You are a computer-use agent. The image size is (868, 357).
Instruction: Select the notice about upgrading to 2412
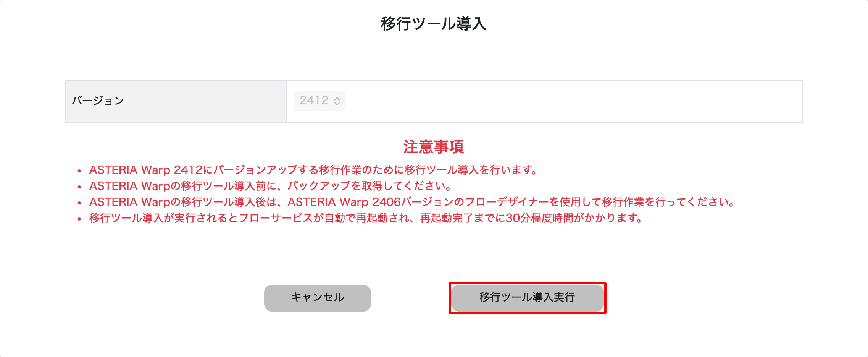(x=313, y=170)
